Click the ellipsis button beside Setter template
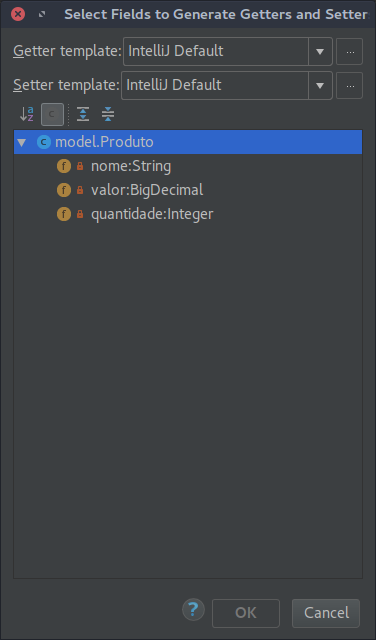 [x=349, y=86]
